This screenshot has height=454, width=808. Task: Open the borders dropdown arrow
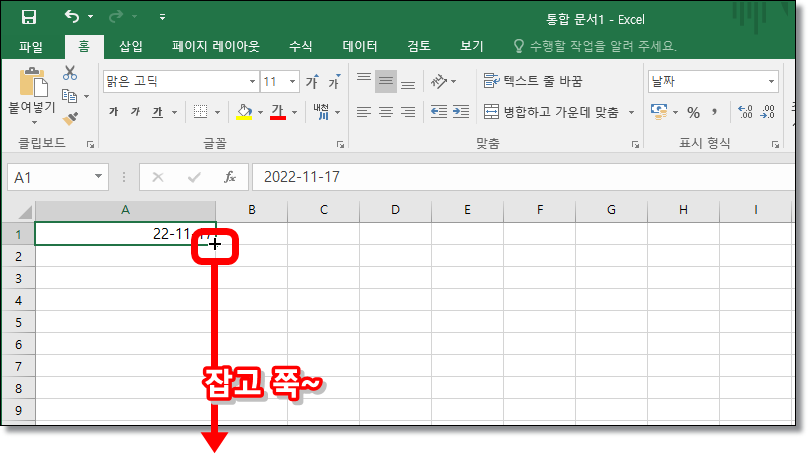click(x=218, y=112)
